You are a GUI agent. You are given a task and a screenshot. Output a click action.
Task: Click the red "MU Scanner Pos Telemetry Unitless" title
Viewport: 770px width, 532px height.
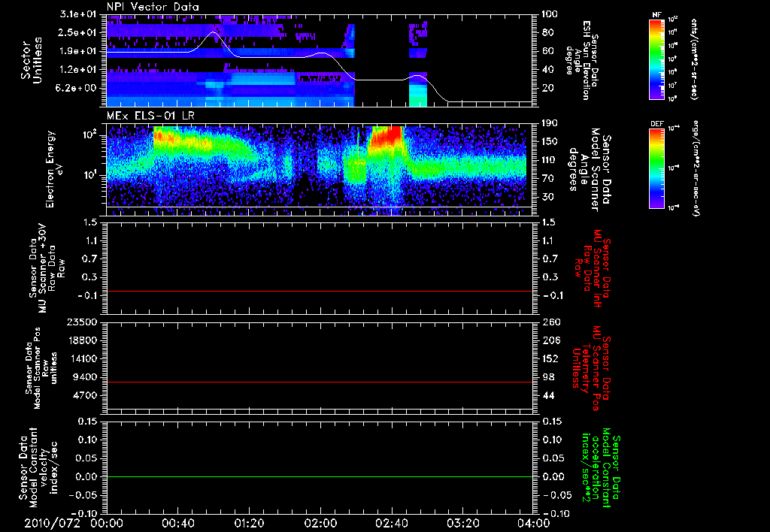(x=591, y=369)
